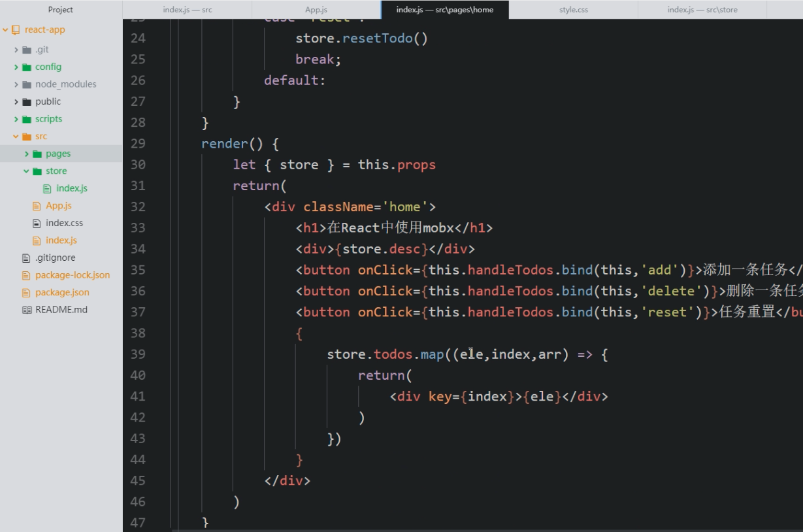
Task: Expand the .git folder chevron
Action: [x=16, y=50]
